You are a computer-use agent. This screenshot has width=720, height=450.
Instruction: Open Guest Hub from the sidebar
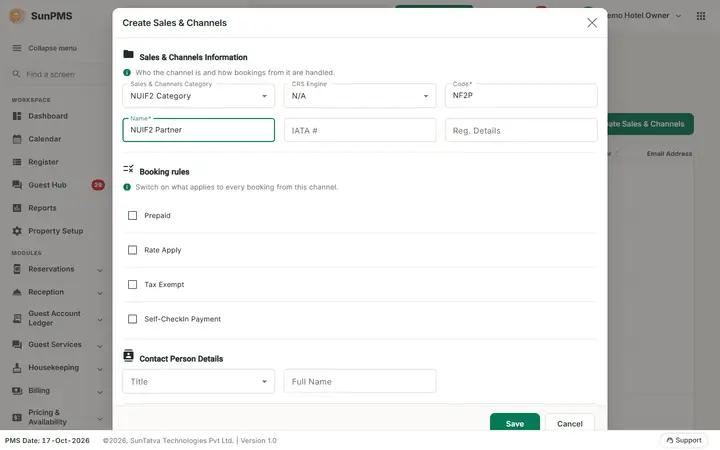tap(47, 185)
